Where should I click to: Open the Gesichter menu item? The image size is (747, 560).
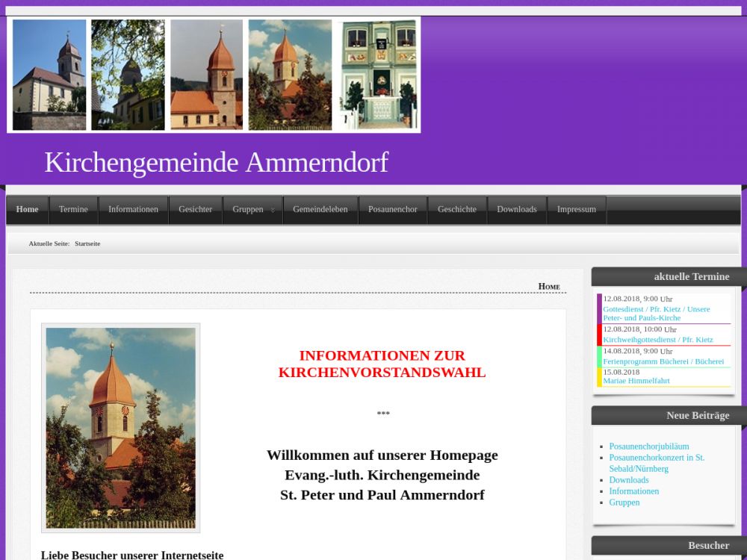[x=195, y=210]
